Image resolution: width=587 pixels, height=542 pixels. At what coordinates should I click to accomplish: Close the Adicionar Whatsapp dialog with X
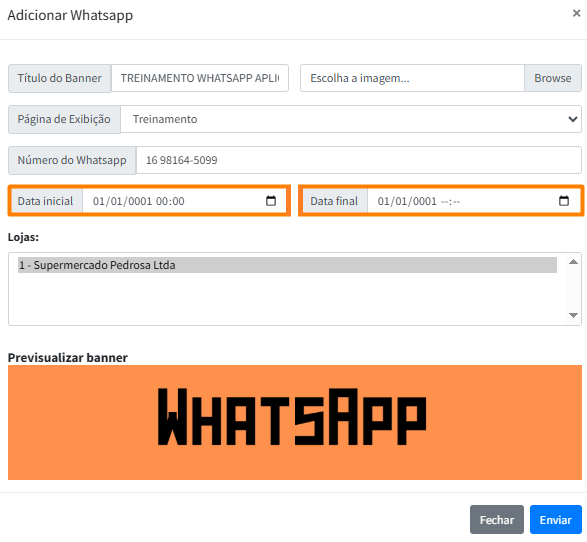click(x=576, y=13)
